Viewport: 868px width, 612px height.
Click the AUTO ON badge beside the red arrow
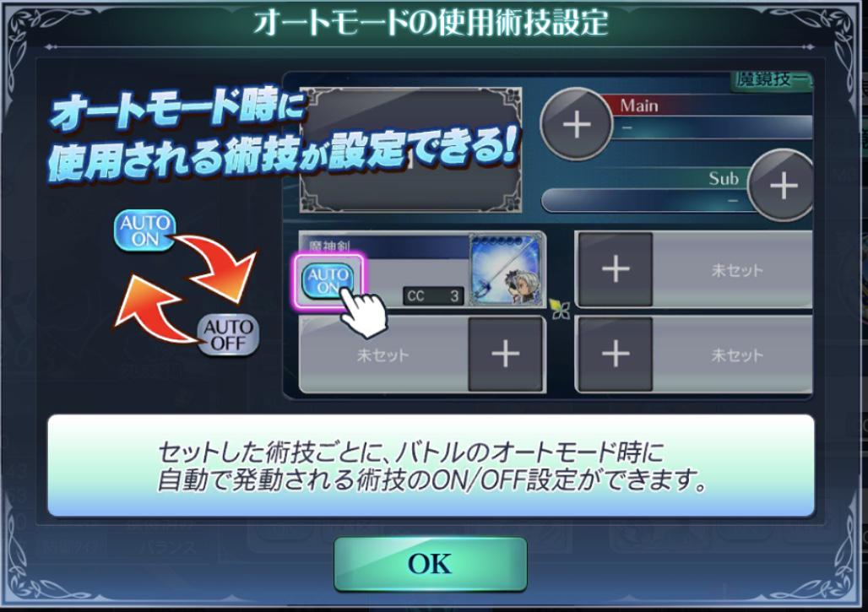[x=144, y=230]
